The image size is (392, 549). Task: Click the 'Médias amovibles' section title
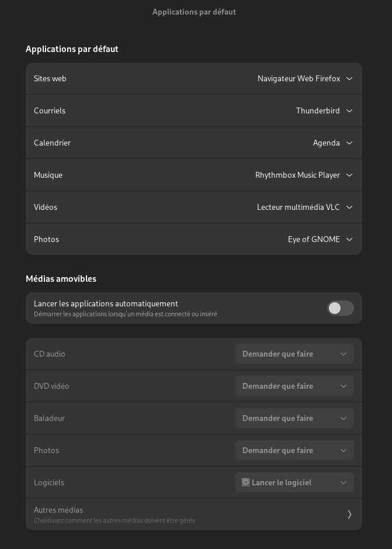[61, 279]
